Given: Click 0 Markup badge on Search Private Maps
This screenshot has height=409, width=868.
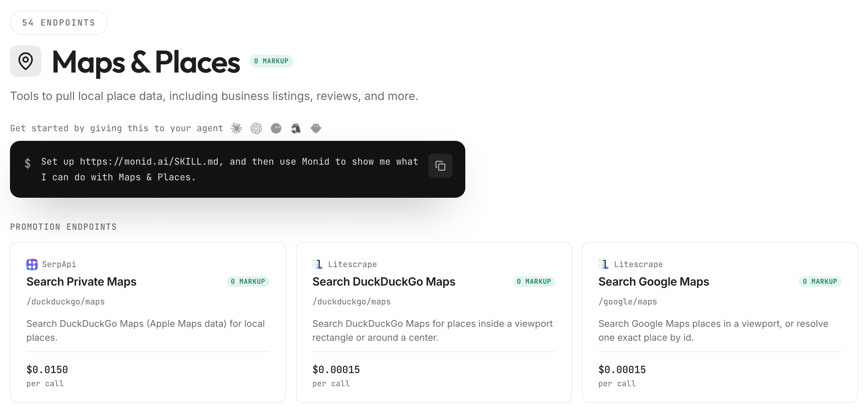Looking at the screenshot, I should [x=248, y=282].
